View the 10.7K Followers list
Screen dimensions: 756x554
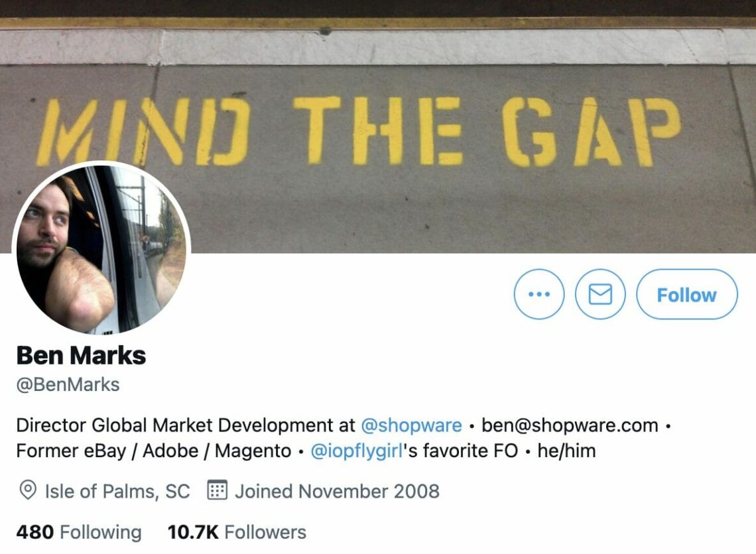click(237, 532)
